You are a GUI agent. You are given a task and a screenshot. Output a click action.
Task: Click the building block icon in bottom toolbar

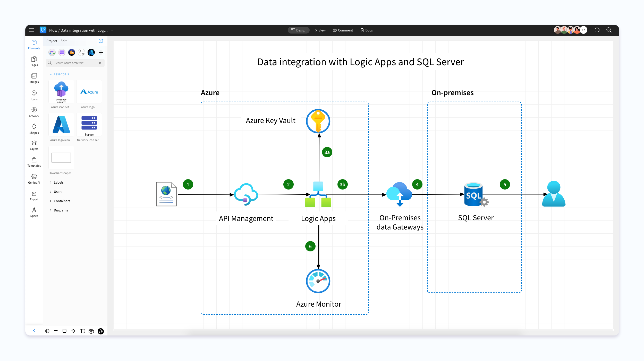click(x=91, y=331)
